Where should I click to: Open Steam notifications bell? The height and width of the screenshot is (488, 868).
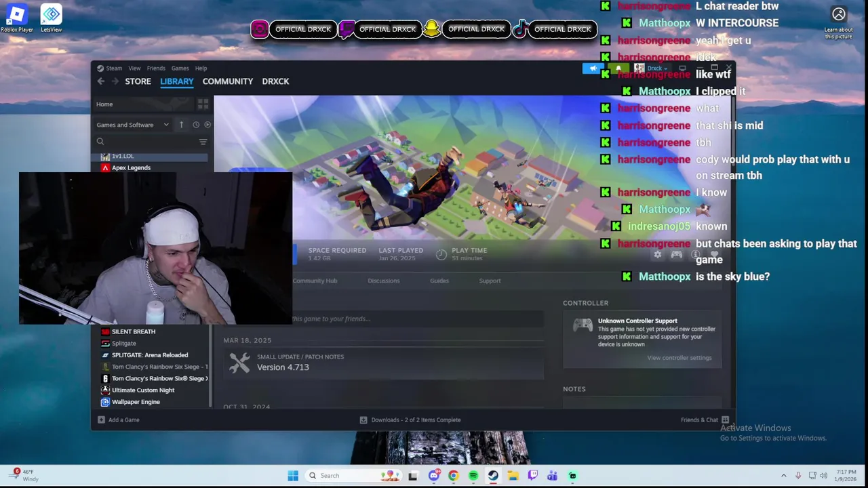tap(618, 68)
